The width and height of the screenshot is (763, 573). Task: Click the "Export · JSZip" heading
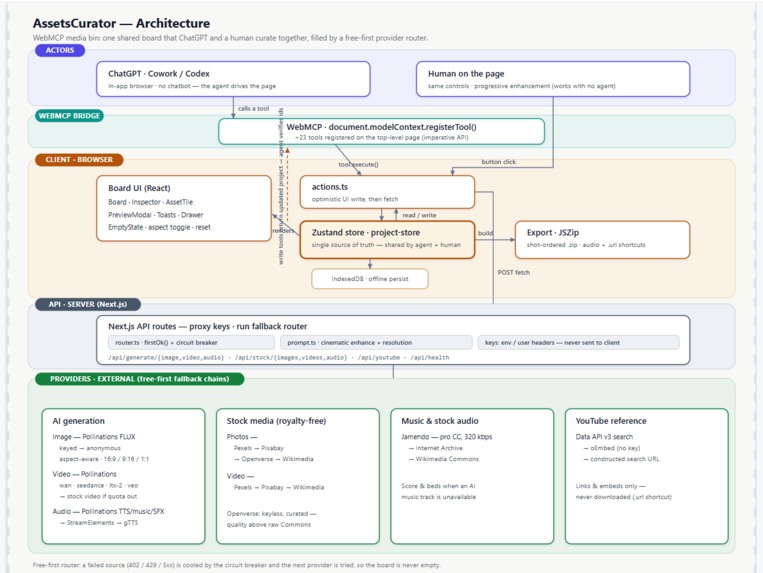[553, 233]
